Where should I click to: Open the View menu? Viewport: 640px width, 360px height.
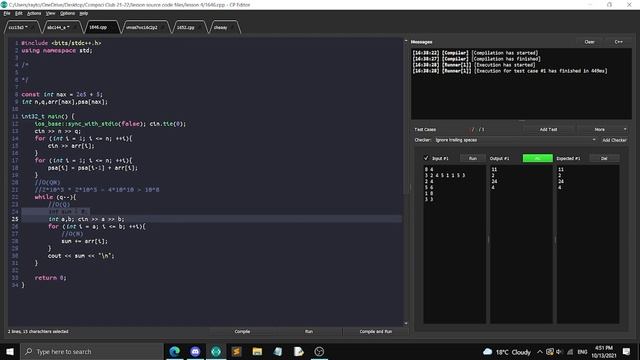click(x=51, y=13)
